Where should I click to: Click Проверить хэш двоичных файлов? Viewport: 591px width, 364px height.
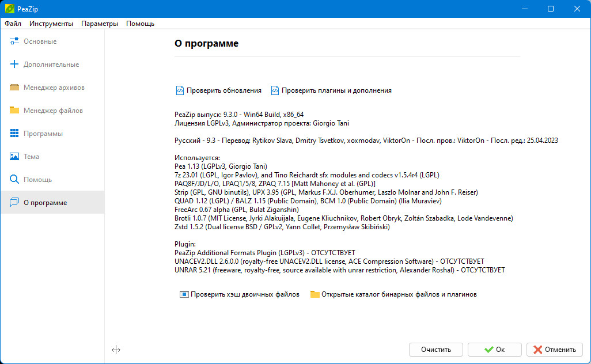click(x=240, y=294)
